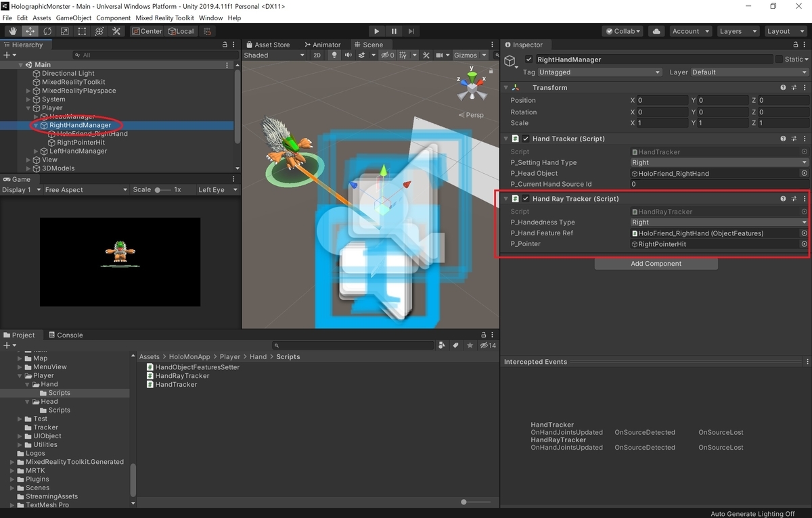Start Play mode
The height and width of the screenshot is (518, 812).
click(377, 31)
